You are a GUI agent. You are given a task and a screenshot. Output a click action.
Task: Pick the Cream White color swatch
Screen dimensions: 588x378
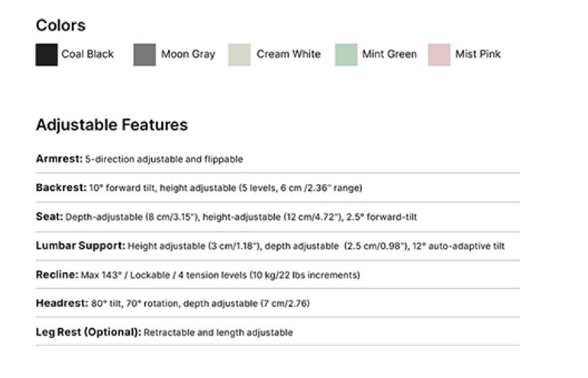tap(240, 55)
